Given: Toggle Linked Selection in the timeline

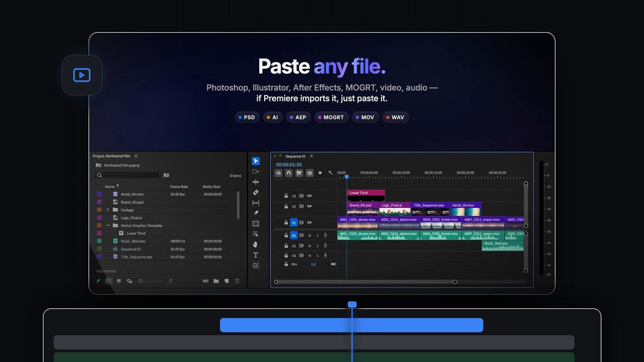Looking at the screenshot, I should click(x=299, y=173).
